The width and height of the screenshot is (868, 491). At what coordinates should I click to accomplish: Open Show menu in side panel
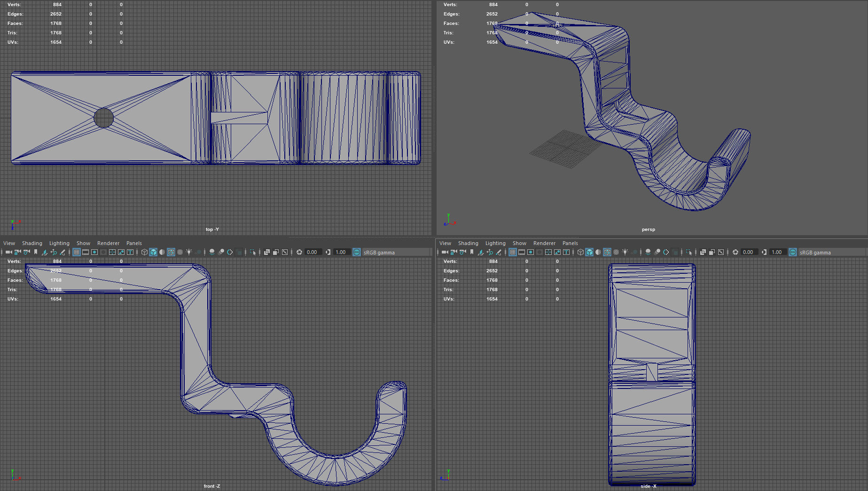click(519, 243)
